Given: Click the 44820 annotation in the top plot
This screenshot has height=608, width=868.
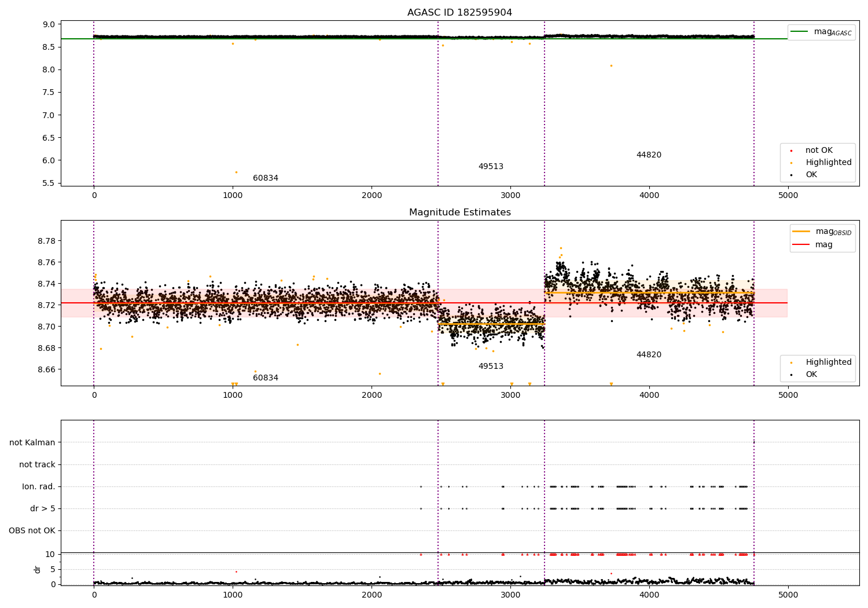Looking at the screenshot, I should (x=649, y=155).
